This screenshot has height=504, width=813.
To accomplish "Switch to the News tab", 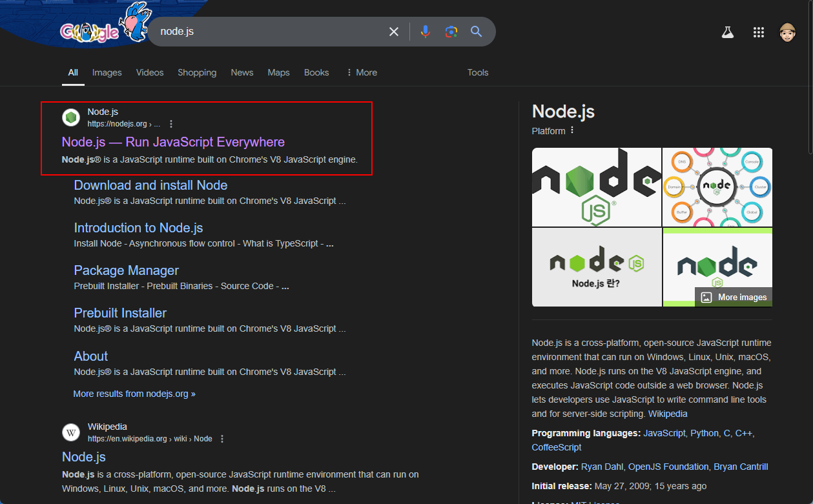I will (x=242, y=72).
